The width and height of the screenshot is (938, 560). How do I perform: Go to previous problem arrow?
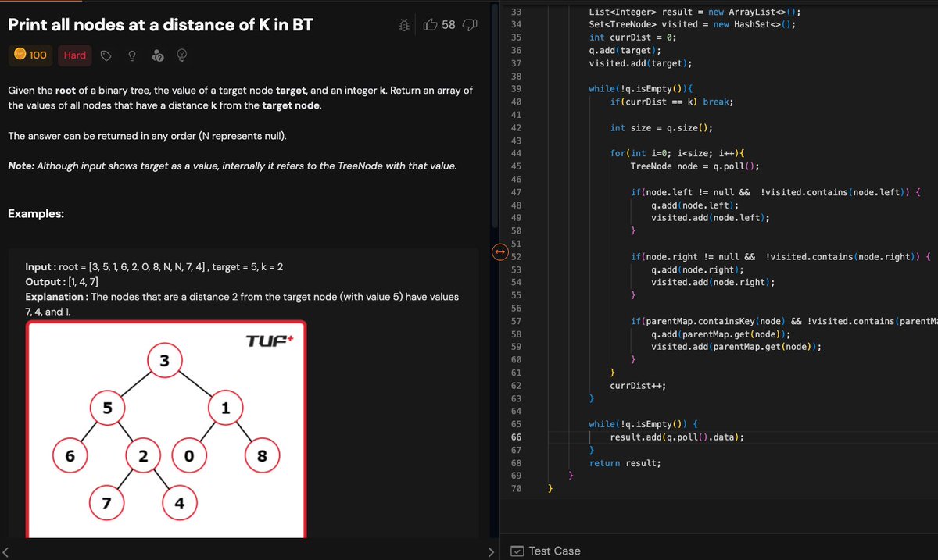[x=6, y=552]
